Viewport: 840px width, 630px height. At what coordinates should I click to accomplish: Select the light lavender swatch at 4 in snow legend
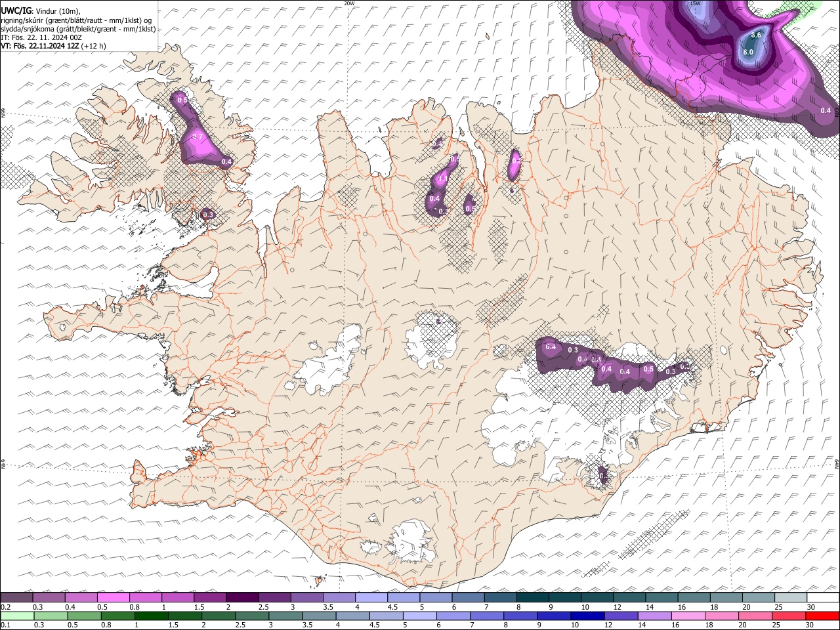(x=371, y=598)
